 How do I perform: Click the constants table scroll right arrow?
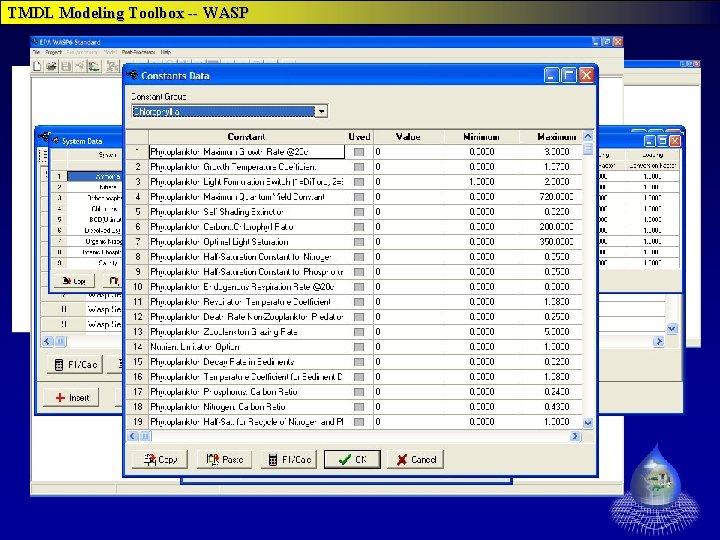[575, 436]
